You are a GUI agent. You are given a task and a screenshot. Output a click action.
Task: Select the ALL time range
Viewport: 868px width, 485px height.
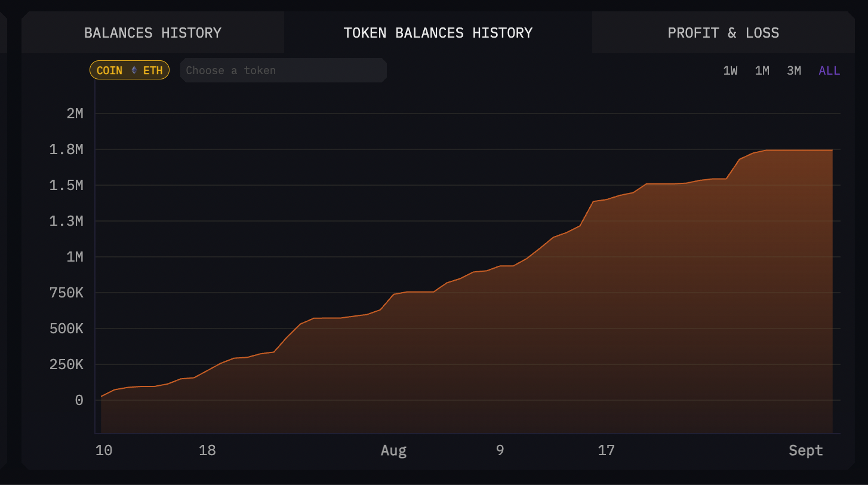[x=829, y=70]
